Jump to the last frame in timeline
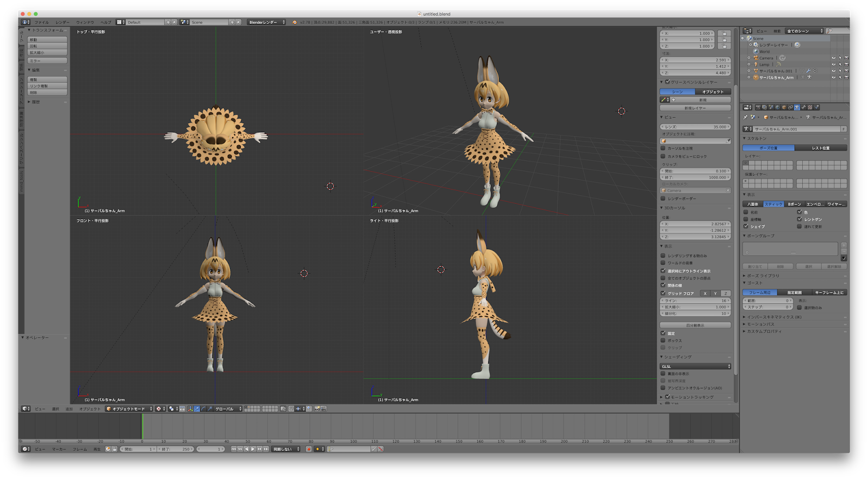This screenshot has height=479, width=868. click(x=266, y=449)
